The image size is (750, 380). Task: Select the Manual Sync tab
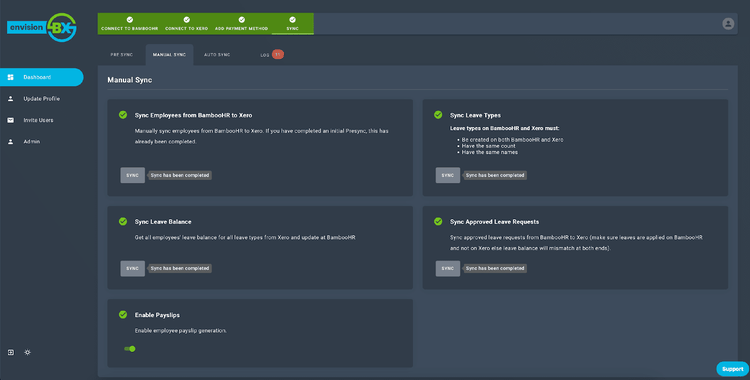pyautogui.click(x=169, y=55)
